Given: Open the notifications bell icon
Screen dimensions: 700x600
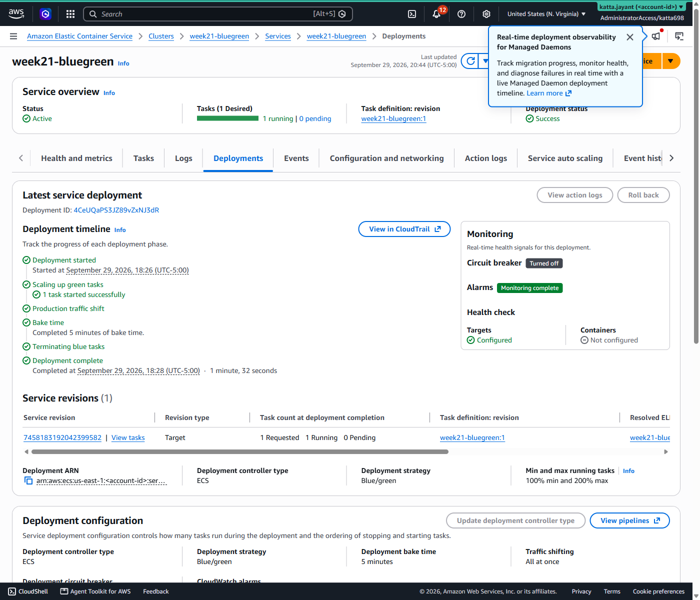Looking at the screenshot, I should point(436,14).
